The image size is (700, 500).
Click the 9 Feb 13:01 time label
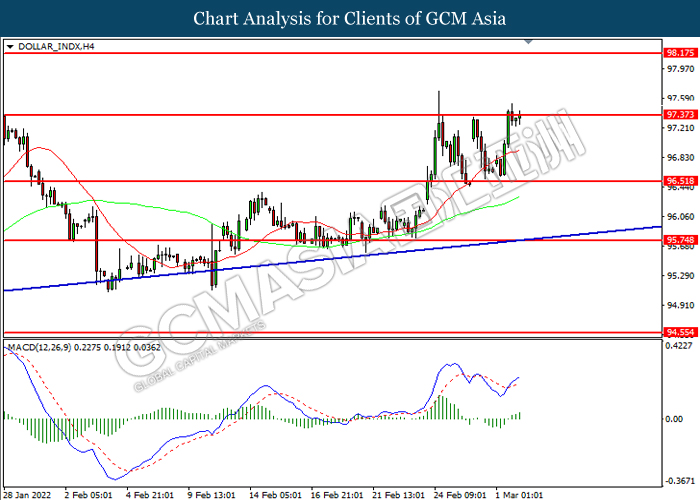click(211, 495)
